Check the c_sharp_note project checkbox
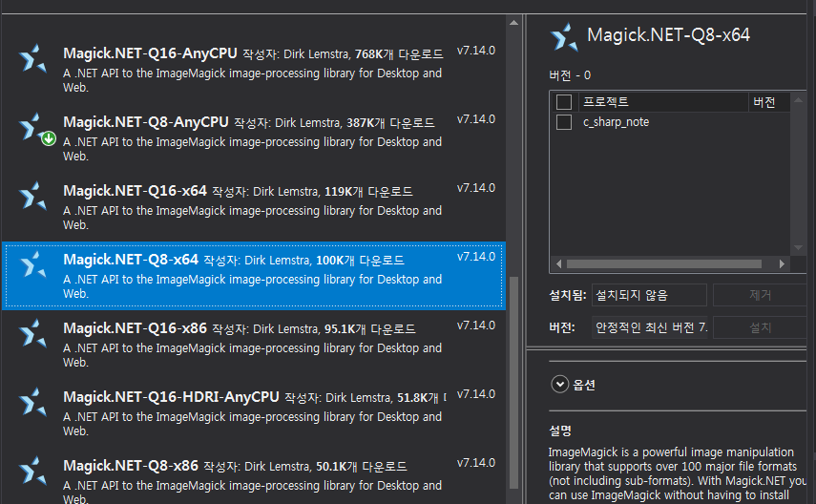The image size is (816, 504). tap(564, 122)
